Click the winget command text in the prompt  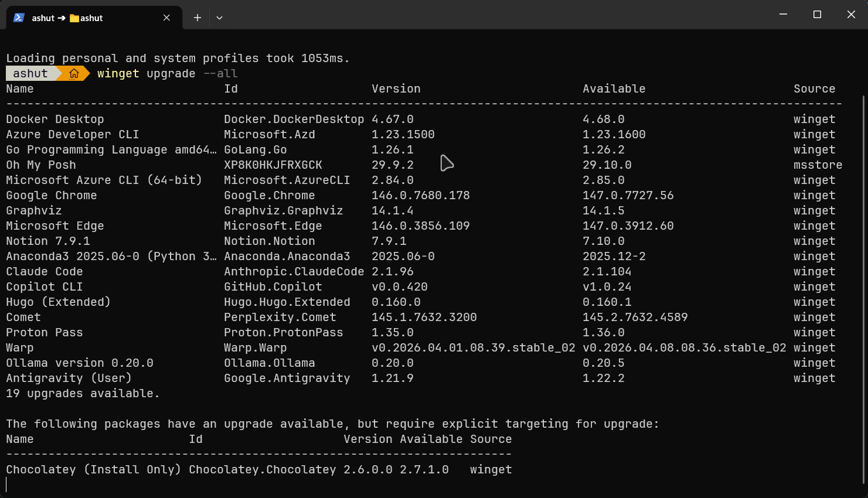point(118,73)
